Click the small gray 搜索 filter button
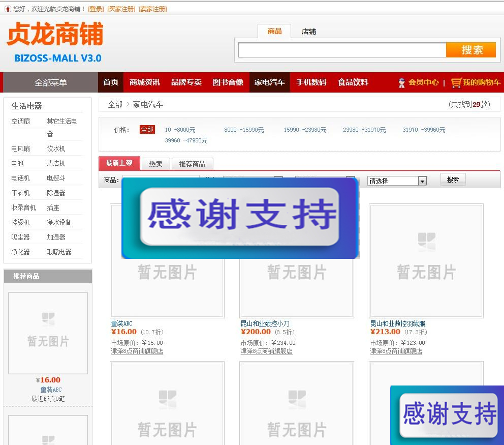Image resolution: width=504 pixels, height=445 pixels. pyautogui.click(x=453, y=180)
